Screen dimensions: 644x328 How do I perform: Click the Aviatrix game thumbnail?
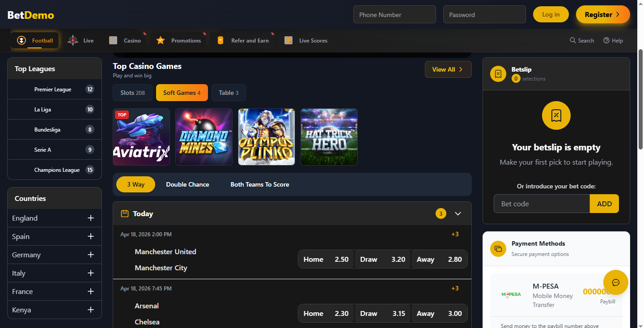coord(141,136)
